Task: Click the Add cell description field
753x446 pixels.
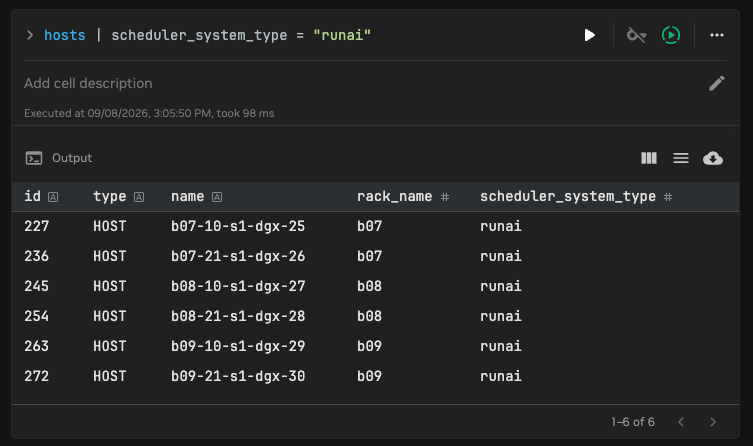Action: coord(88,83)
